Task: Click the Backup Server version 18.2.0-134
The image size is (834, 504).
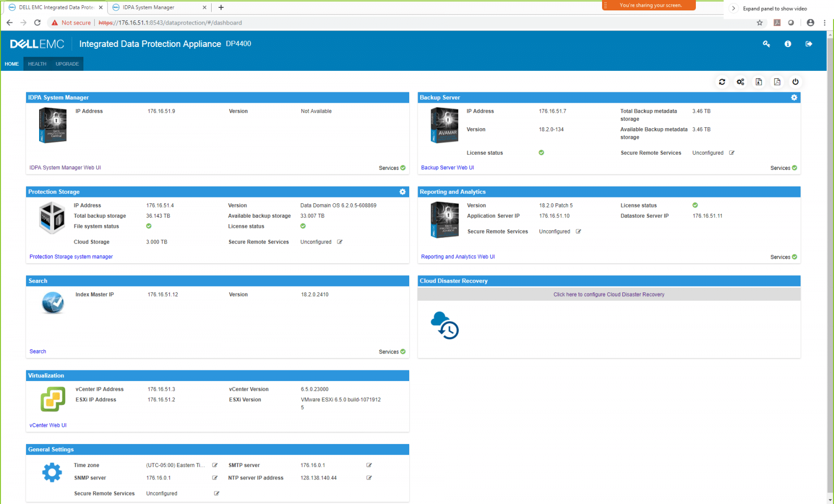Action: [x=551, y=129]
